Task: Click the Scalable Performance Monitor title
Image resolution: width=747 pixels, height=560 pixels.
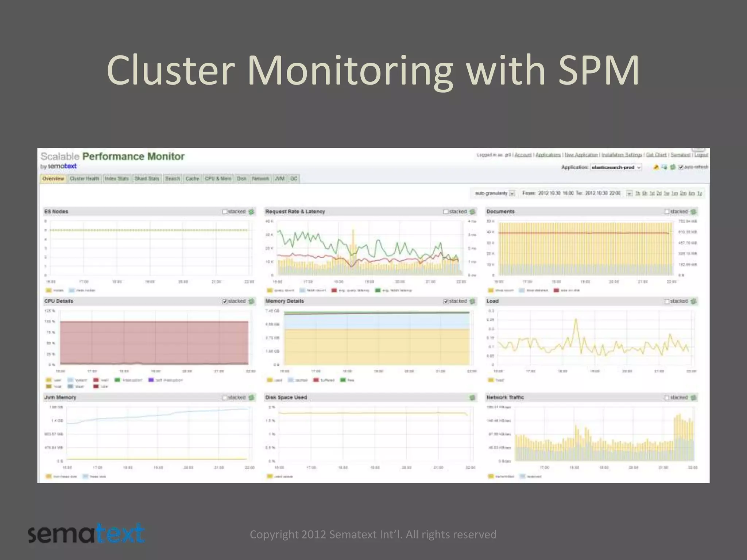Action: (112, 156)
